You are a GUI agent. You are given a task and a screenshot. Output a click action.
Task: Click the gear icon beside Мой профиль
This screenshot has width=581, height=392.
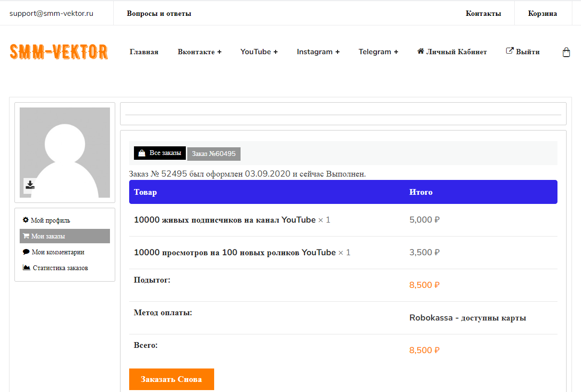coord(26,220)
